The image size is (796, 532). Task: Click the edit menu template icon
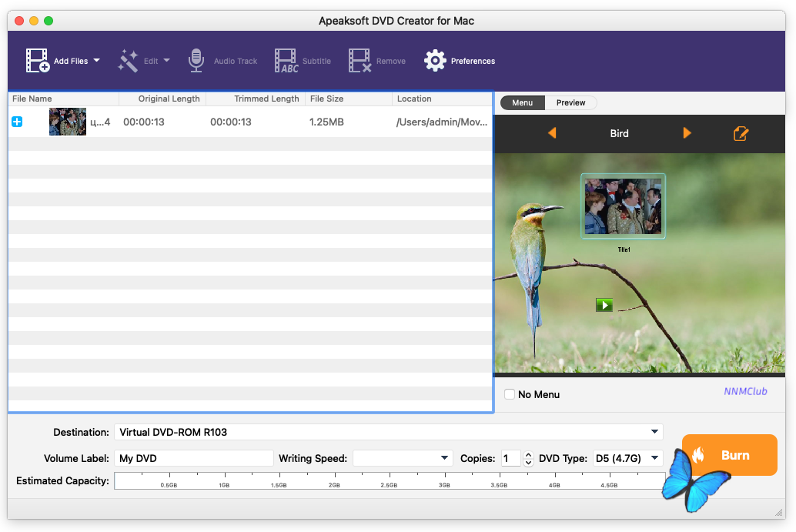point(741,133)
